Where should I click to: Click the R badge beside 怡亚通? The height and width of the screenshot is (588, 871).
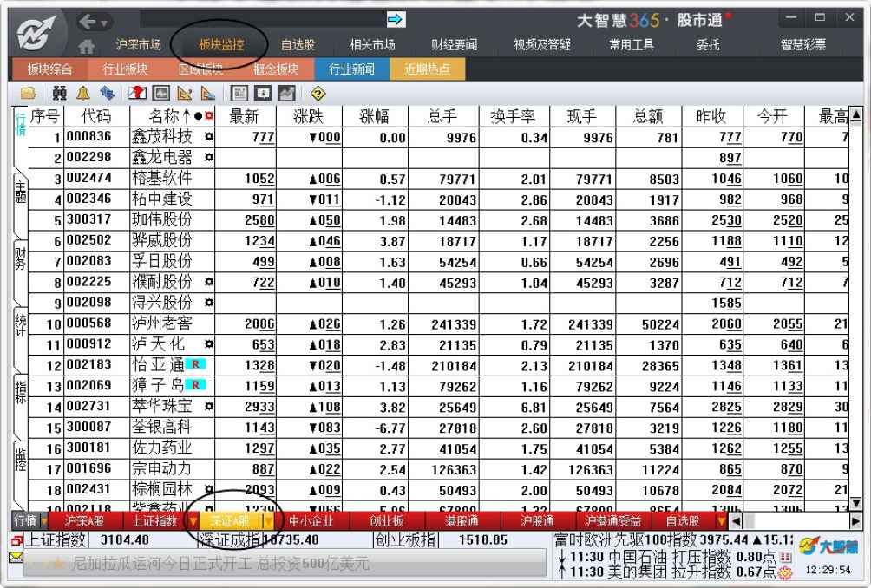195,364
